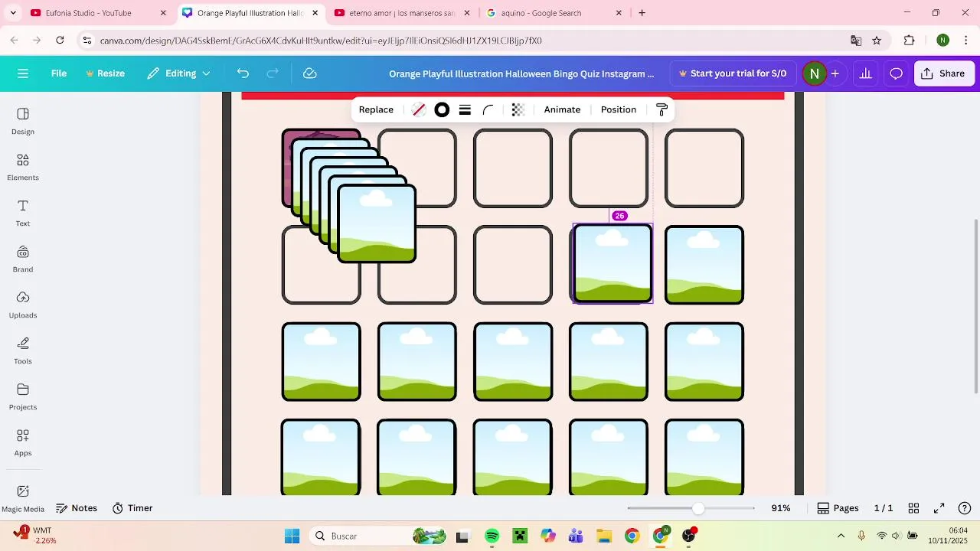Open Chrome three-dot menu
The image size is (980, 551).
pos(965,41)
